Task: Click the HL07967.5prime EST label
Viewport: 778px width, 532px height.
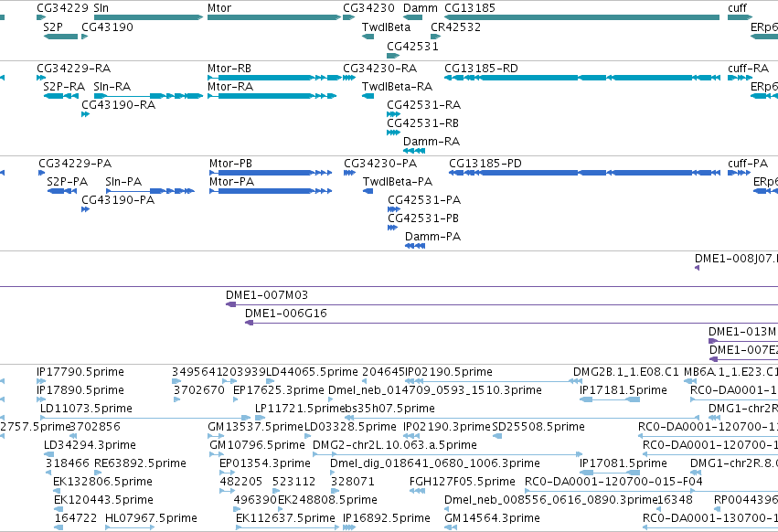Action: [x=151, y=518]
